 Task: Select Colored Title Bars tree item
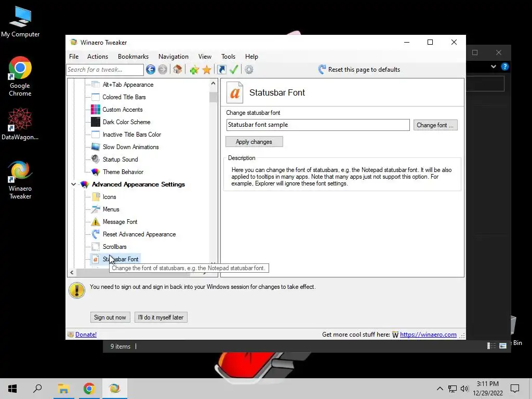click(124, 97)
